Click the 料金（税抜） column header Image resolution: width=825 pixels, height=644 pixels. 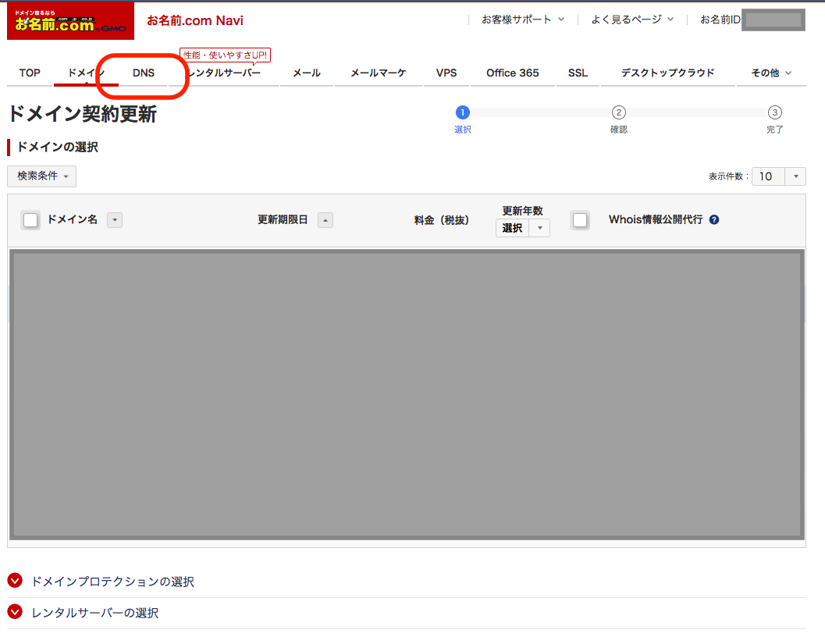click(441, 220)
